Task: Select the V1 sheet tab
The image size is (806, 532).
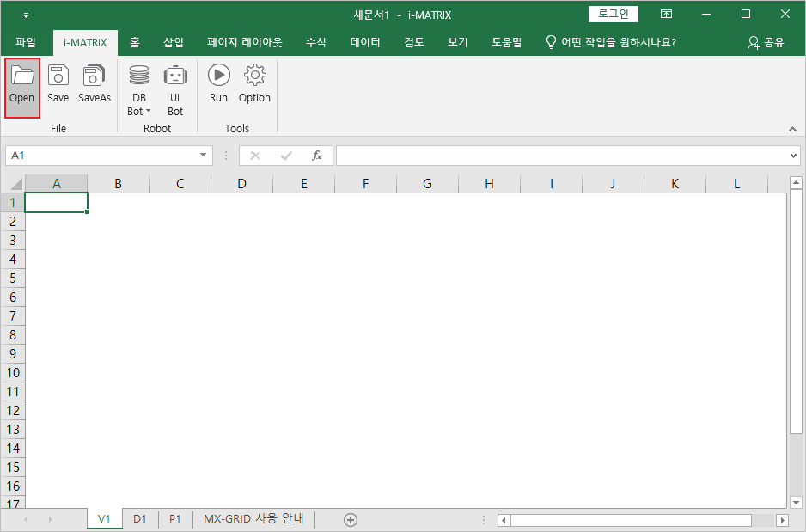Action: (x=104, y=518)
